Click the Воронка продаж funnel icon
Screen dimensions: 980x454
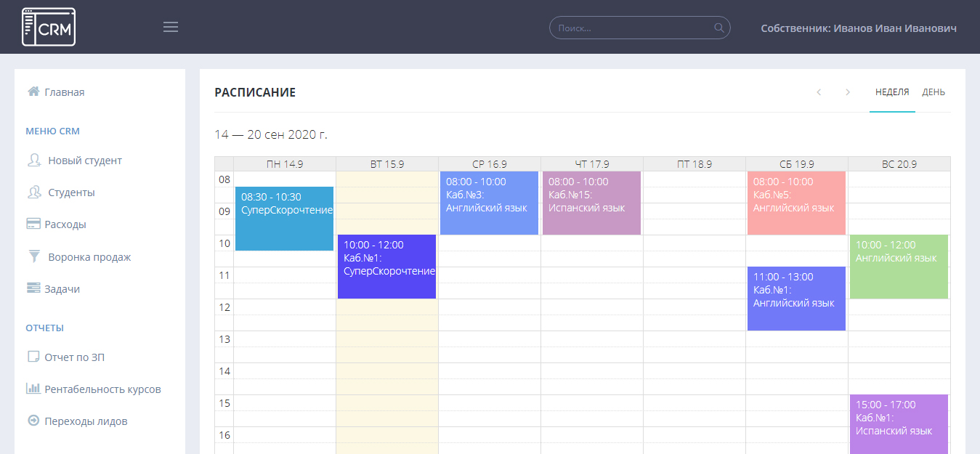[33, 256]
